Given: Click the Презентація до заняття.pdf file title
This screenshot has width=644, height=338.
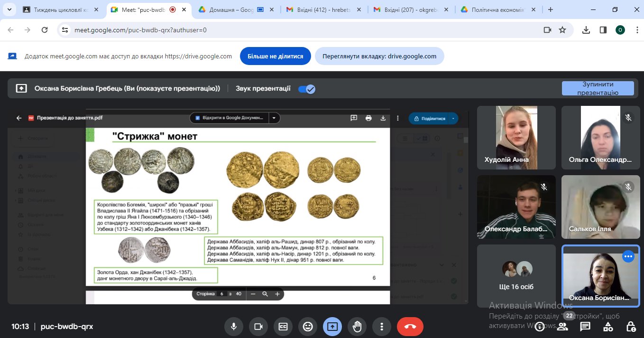Looking at the screenshot, I should [x=70, y=118].
